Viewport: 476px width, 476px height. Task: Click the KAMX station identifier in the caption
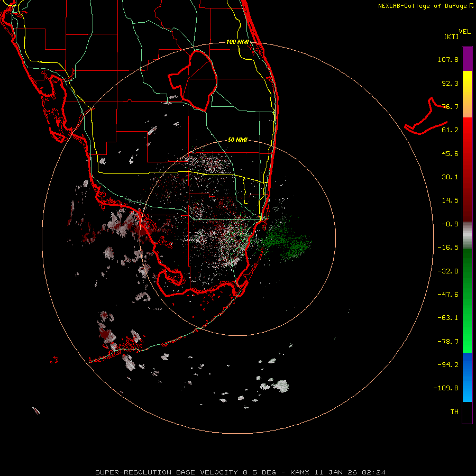[300, 472]
